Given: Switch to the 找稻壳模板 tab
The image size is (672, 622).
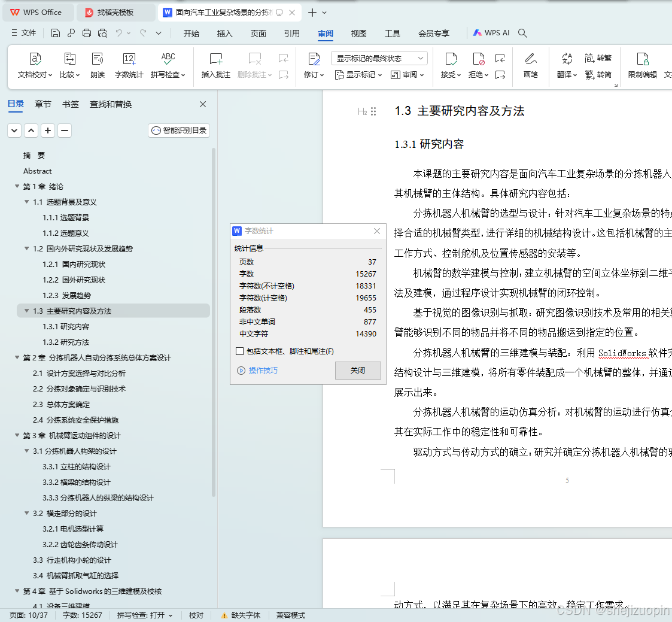Looking at the screenshot, I should pos(115,13).
